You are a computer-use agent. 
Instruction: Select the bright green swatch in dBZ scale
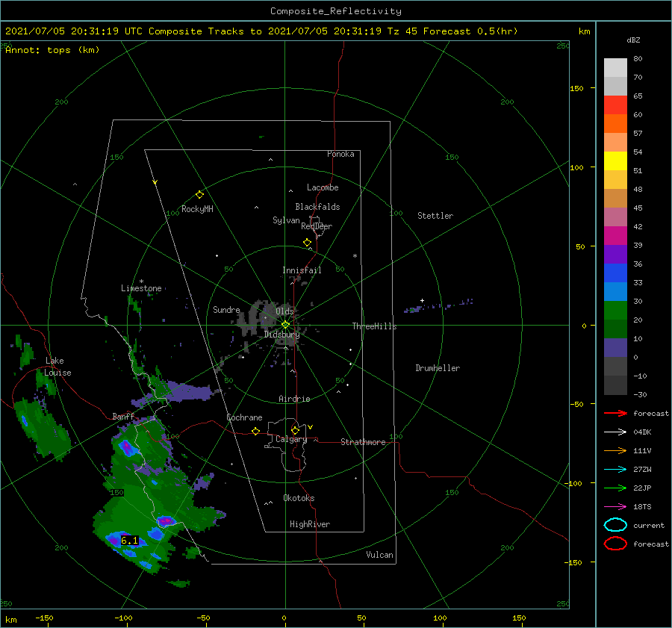point(615,310)
